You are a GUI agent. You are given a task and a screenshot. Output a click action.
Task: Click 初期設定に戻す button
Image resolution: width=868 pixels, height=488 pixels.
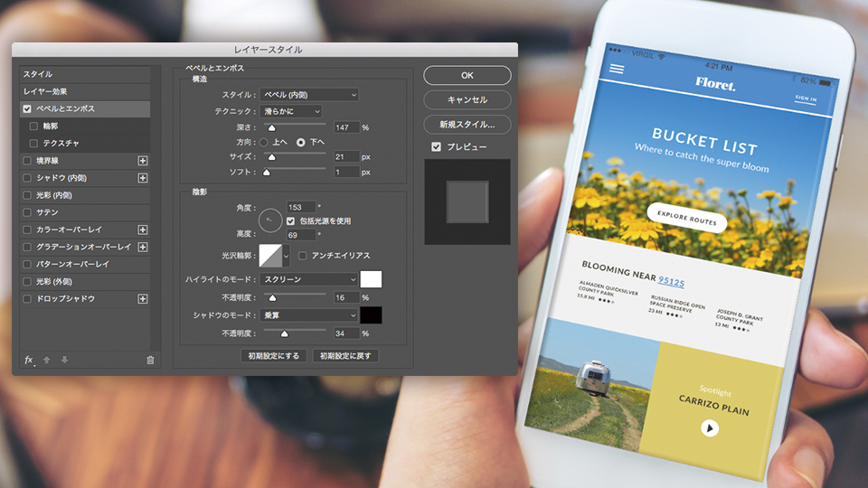345,356
